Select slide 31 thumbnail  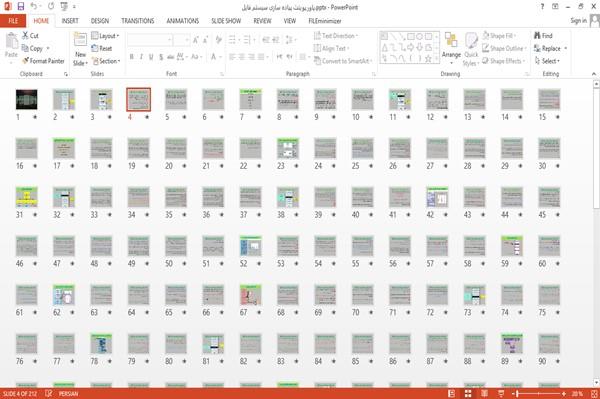(x=27, y=197)
